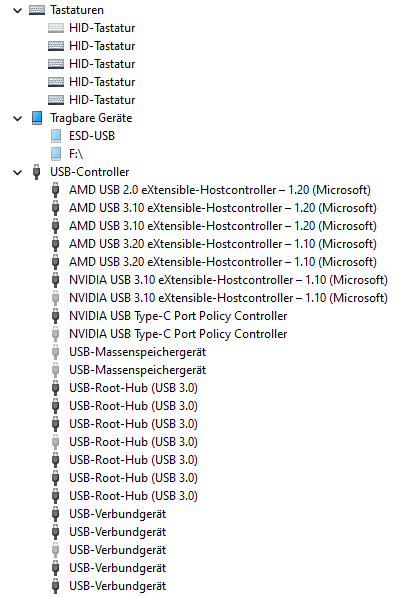Collapse the Tragbare Geräte category
This screenshot has height=597, width=404.
tap(18, 118)
